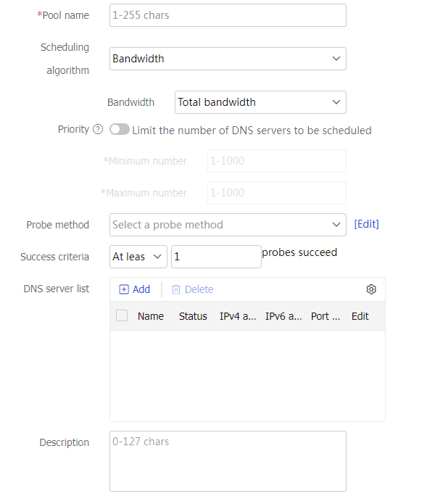Click the [Edit] link beside probe method

[x=366, y=224]
